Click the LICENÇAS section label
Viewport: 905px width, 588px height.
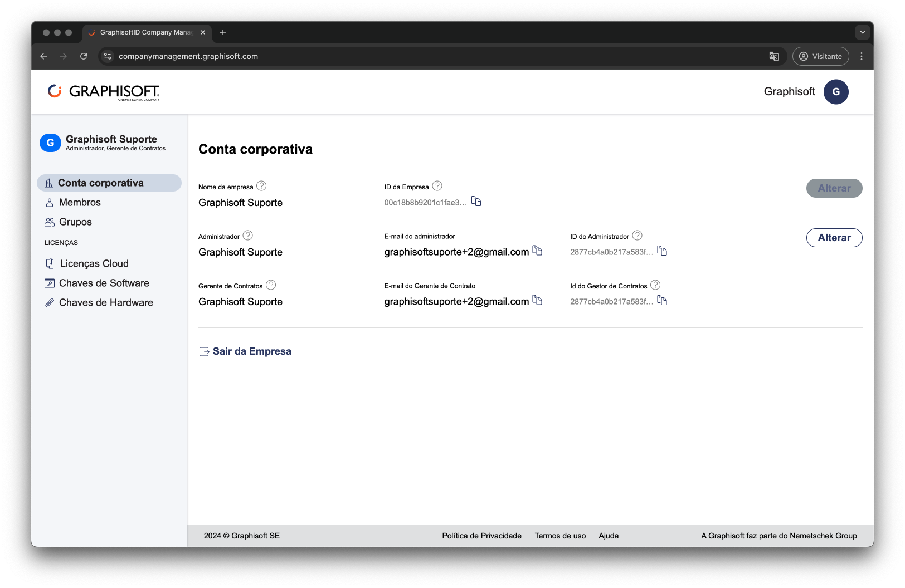point(61,243)
